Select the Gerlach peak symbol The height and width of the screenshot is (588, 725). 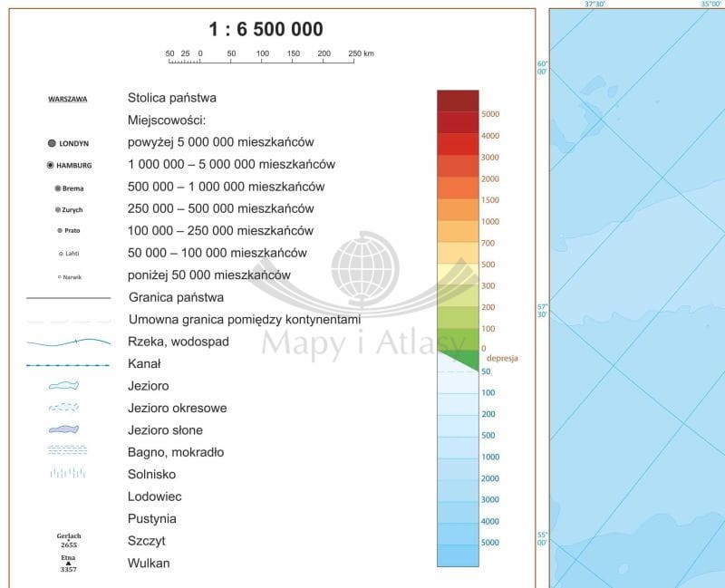[68, 541]
